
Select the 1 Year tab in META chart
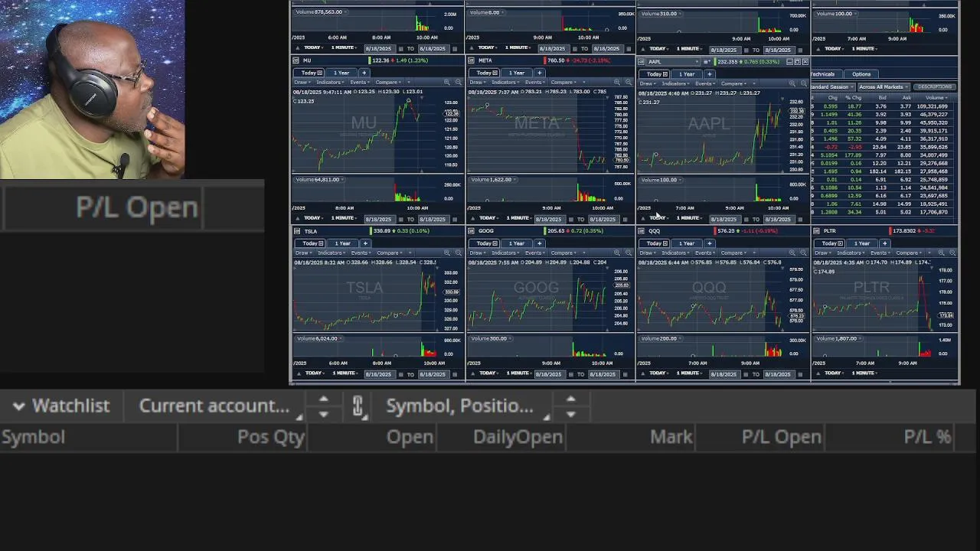517,73
